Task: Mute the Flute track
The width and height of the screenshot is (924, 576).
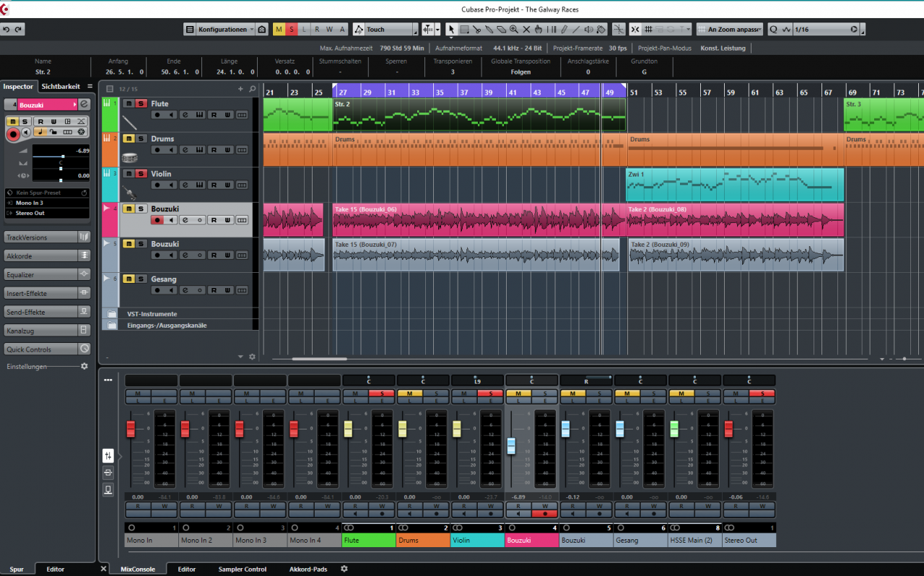Action: (128, 103)
